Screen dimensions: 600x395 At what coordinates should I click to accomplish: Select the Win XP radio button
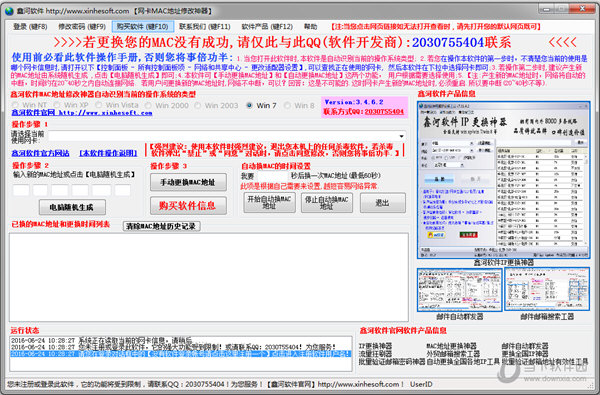[x=71, y=105]
